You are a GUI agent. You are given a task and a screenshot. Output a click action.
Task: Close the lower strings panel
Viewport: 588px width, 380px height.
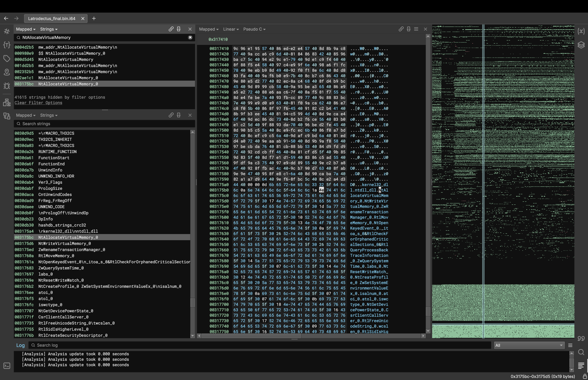[x=190, y=115]
